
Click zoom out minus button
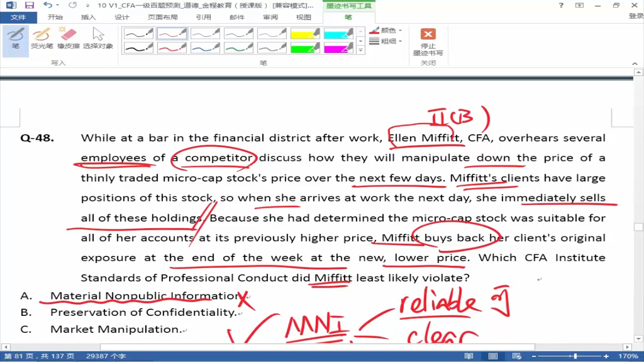pos(534,356)
